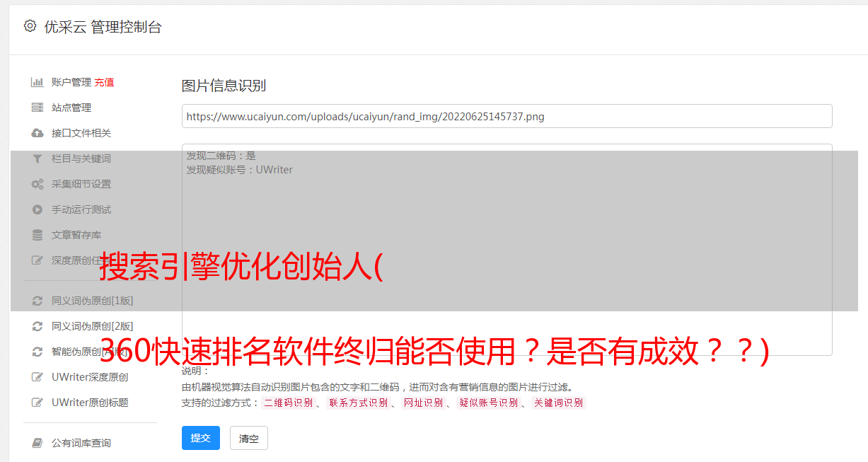868x462 pixels.
Task: Click the server icon beside 站点管理
Action: tap(37, 108)
